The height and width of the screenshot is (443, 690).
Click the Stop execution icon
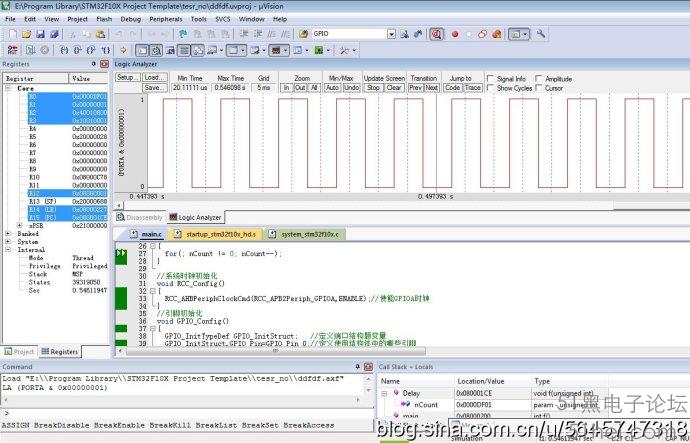coord(44,50)
